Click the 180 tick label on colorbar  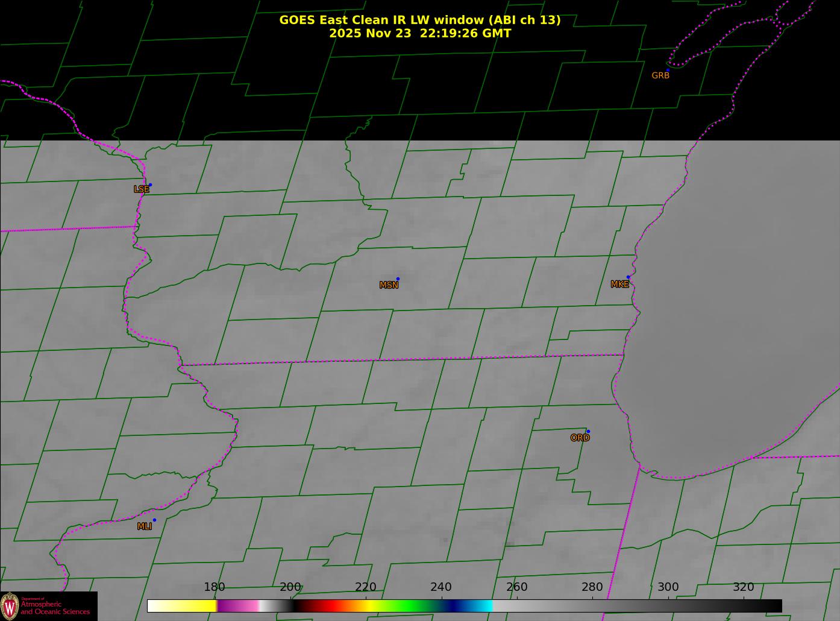(214, 587)
